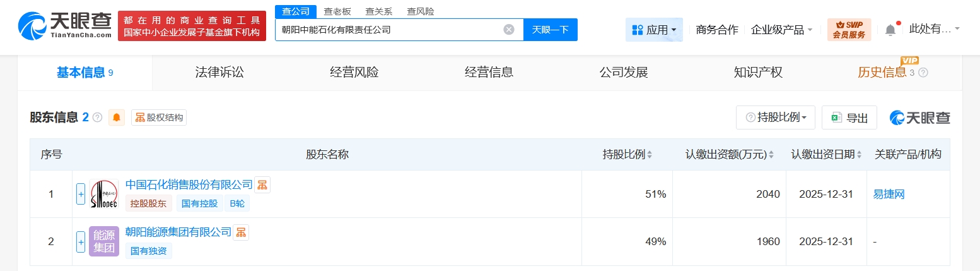Click the Sinopec shareholder logo
Screen dimensions: 980x271
(104, 194)
